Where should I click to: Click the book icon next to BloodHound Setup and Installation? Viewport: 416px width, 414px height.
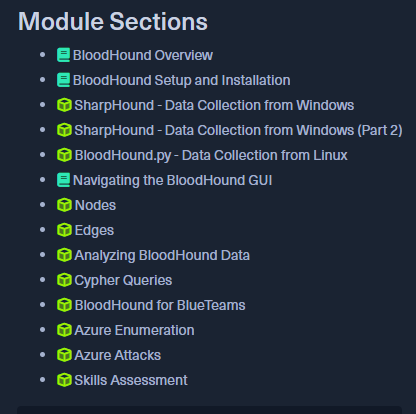63,80
